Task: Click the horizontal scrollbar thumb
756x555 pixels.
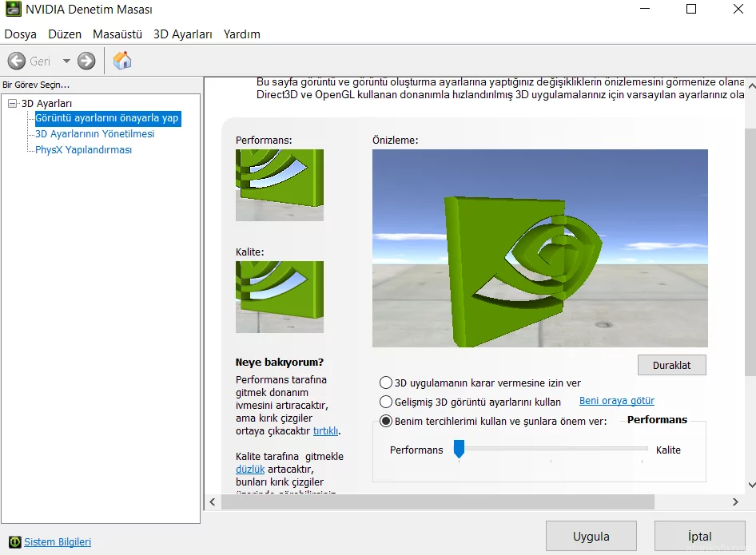Action: [x=437, y=501]
